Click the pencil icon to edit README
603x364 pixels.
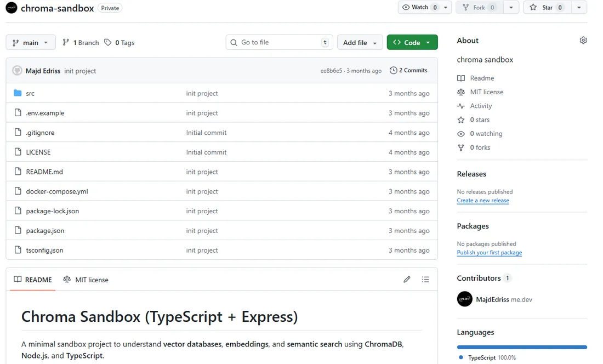[x=407, y=280]
